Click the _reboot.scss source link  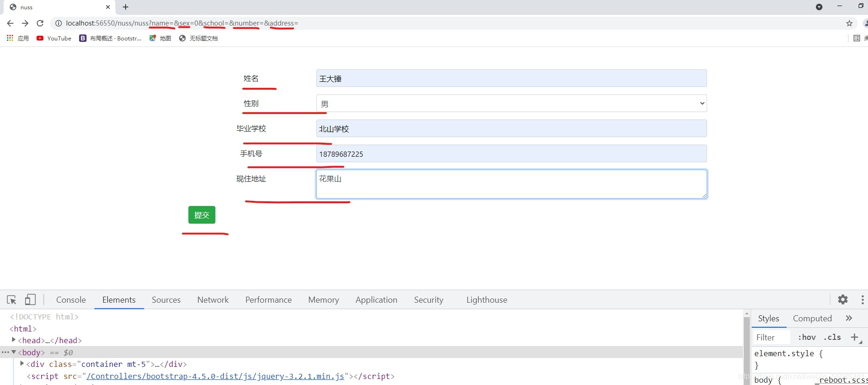click(841, 380)
